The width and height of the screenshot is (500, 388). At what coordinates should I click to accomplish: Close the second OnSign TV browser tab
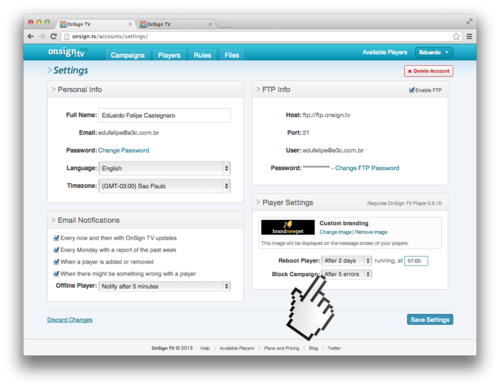(210, 24)
